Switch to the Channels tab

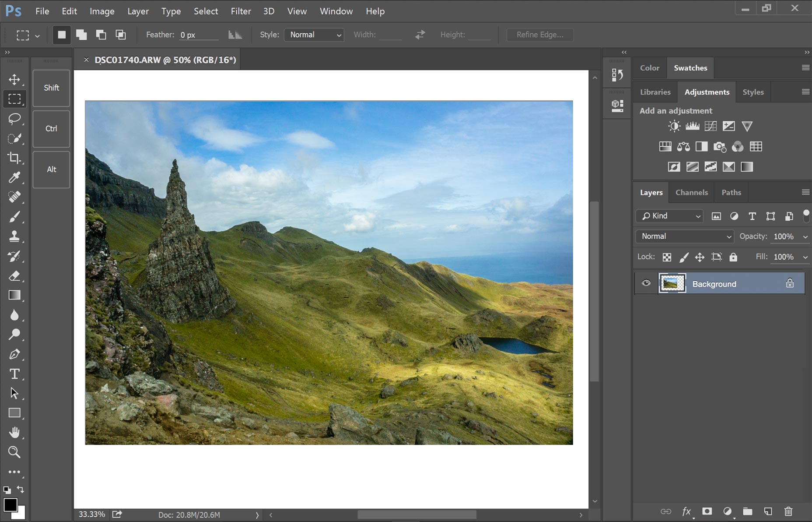pos(691,193)
